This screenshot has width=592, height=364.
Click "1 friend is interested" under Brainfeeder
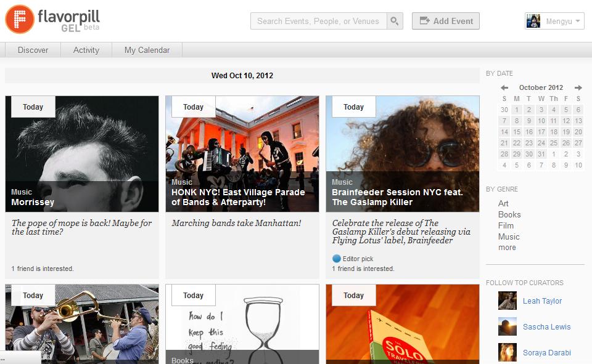coord(363,269)
